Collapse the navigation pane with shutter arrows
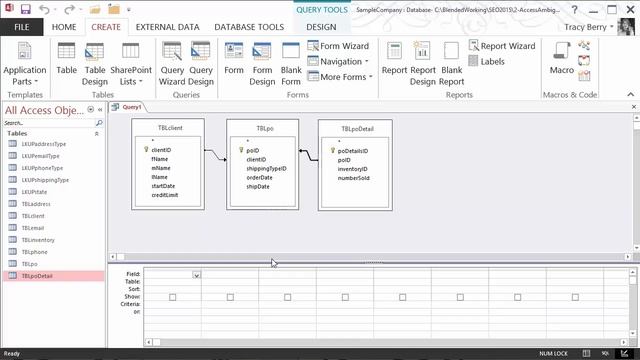 click(x=100, y=109)
